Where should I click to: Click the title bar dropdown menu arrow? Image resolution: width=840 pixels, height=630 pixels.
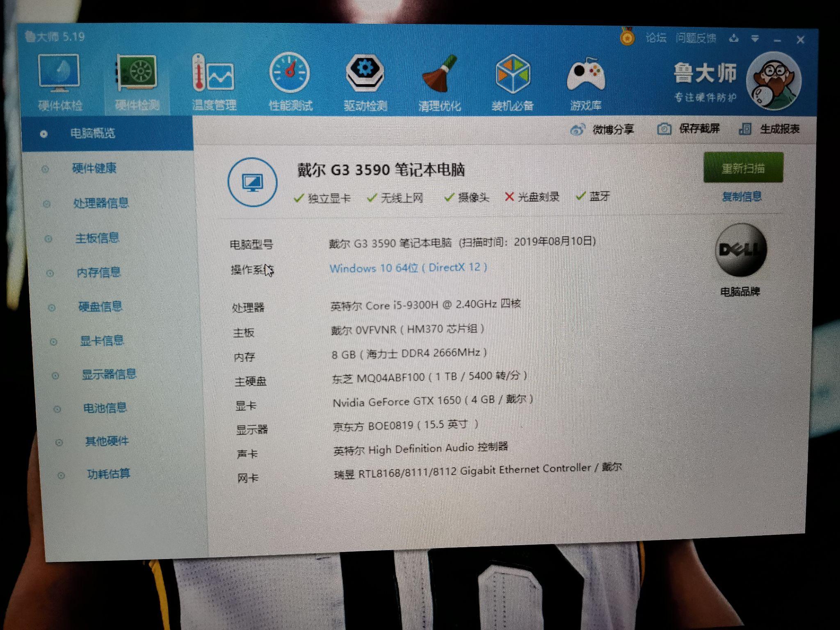[x=755, y=39]
